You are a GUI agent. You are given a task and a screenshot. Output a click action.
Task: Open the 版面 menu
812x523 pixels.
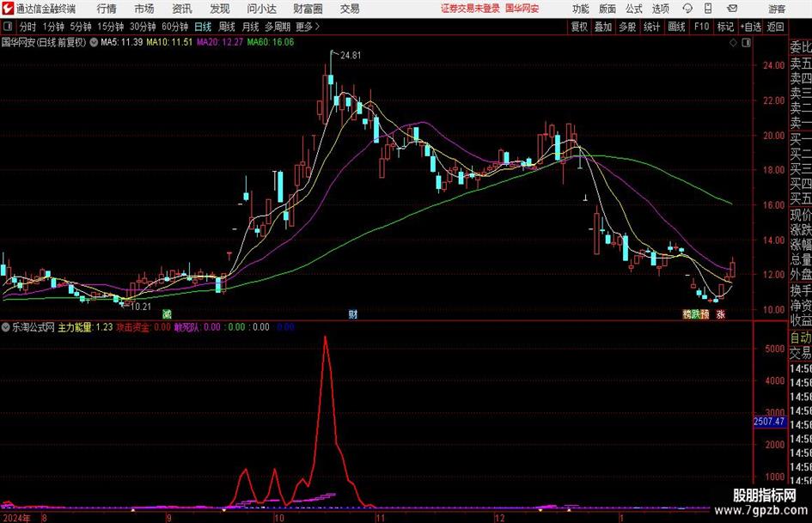607,9
